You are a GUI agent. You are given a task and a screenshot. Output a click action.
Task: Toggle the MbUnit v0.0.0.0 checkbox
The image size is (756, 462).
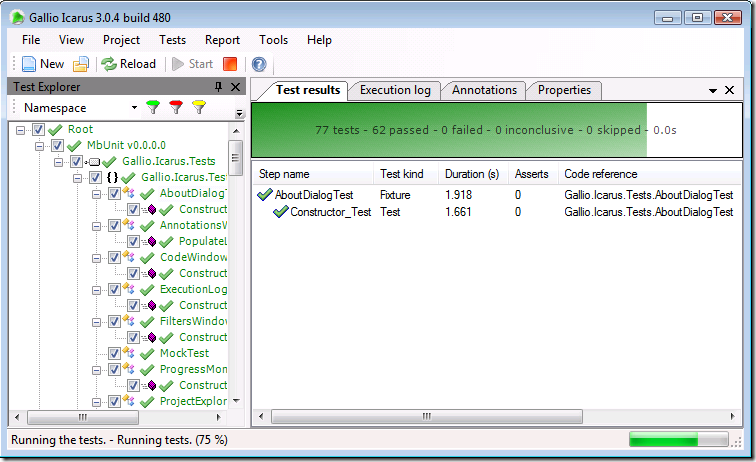[57, 146]
